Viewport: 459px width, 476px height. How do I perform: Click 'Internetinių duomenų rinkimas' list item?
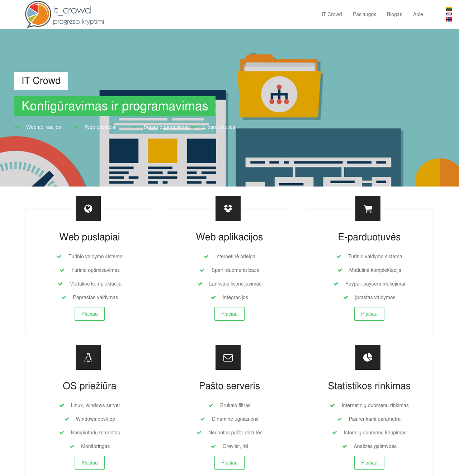click(x=375, y=405)
